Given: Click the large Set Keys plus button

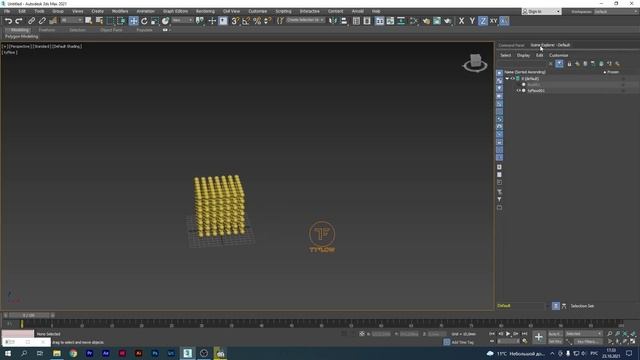Looking at the screenshot, I should 539,337.
